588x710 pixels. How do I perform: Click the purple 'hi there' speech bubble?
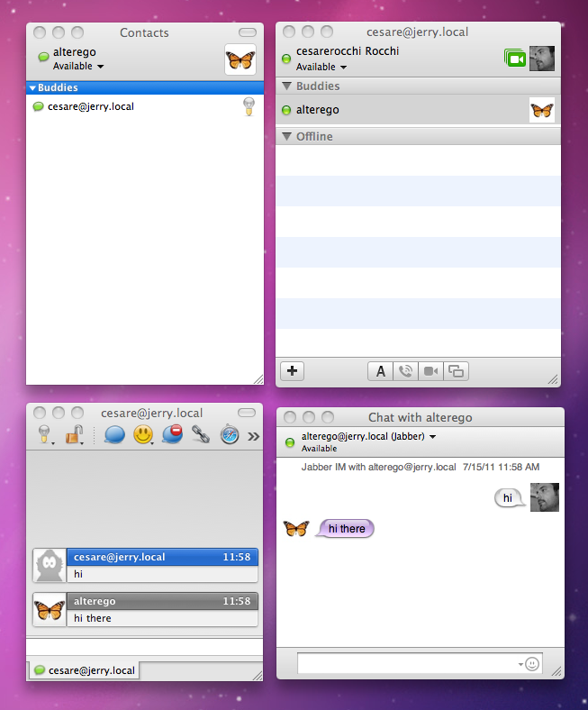346,528
